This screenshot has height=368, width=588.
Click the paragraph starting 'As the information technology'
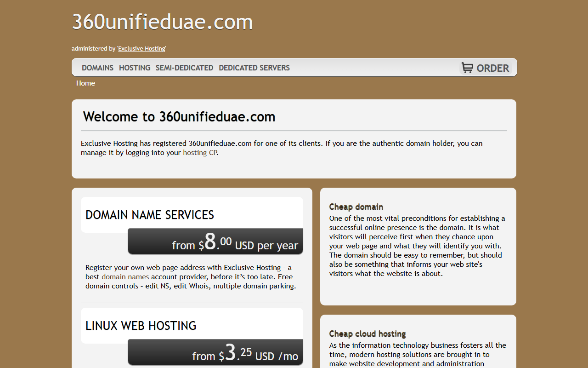coord(418,355)
